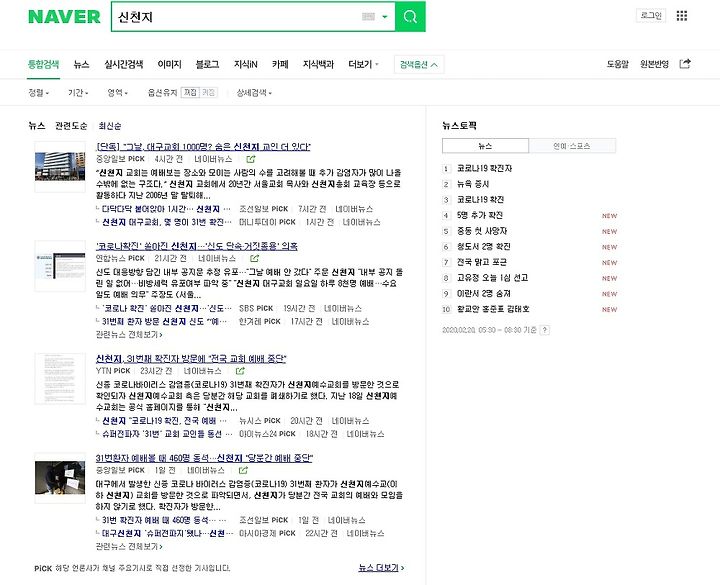The width and height of the screenshot is (720, 585).
Task: Open headline '코로나확진 쏟아진 신천지'
Action: point(197,246)
